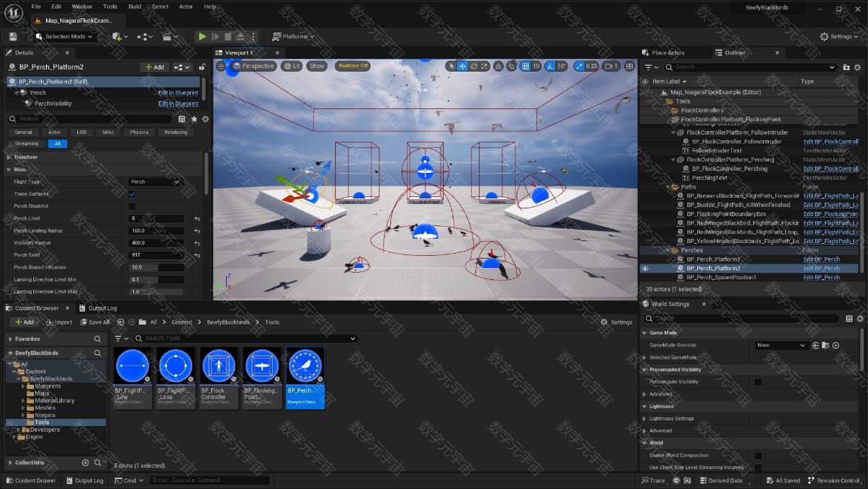Viewport: 868px width, 489px height.
Task: Open Outliner settings gear icon
Action: (x=857, y=67)
